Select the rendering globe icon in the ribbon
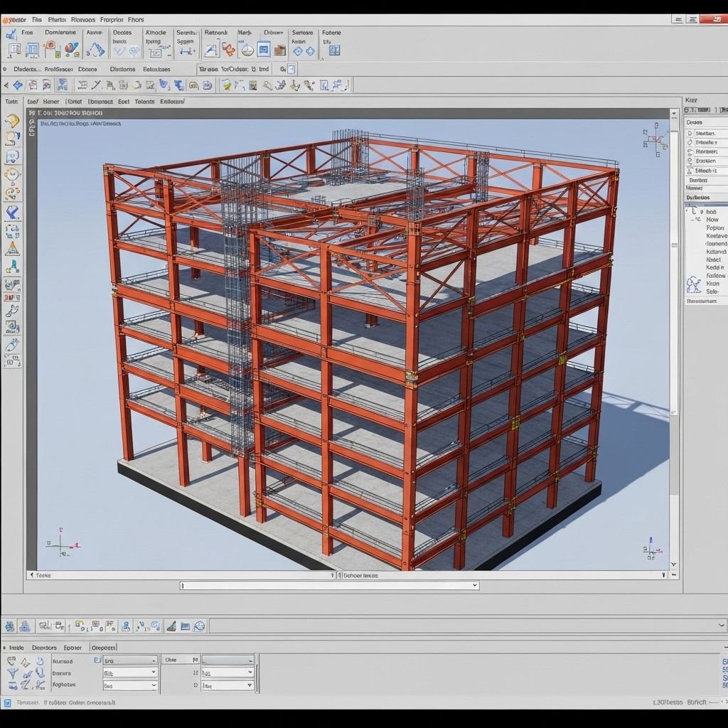Viewport: 728px width, 728px height. [x=247, y=48]
